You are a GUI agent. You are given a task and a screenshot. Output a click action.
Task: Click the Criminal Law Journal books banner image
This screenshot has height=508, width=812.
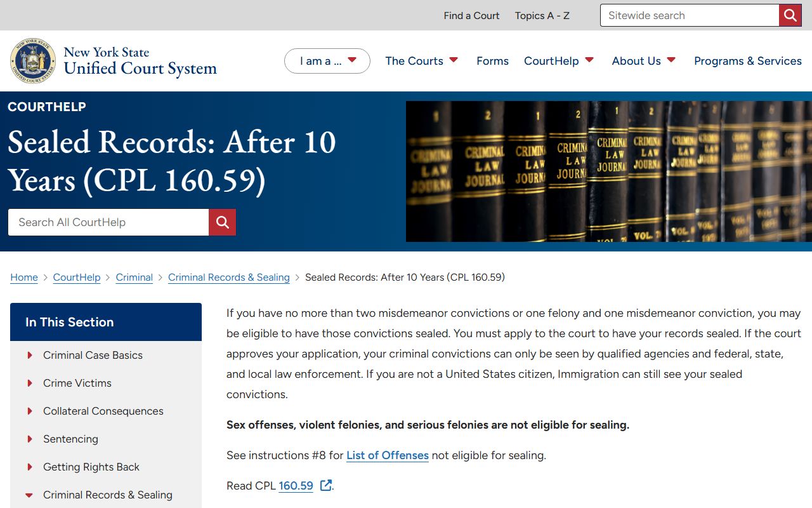tap(609, 171)
